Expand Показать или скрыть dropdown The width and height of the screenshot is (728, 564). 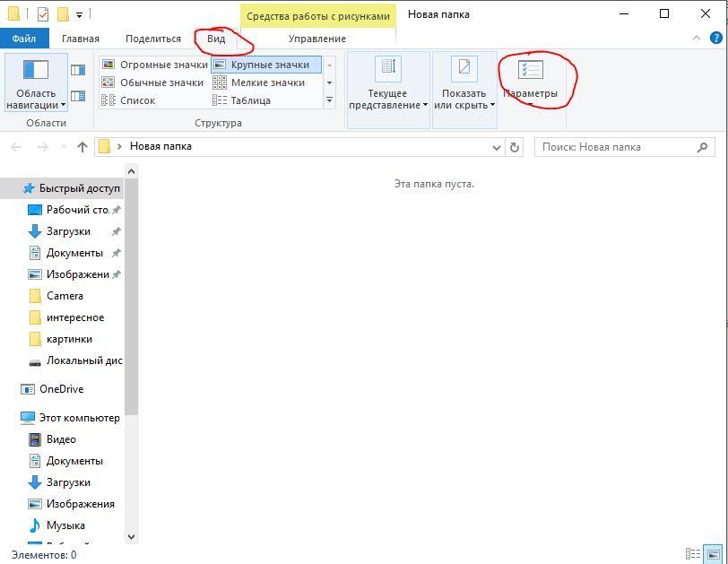(x=464, y=99)
